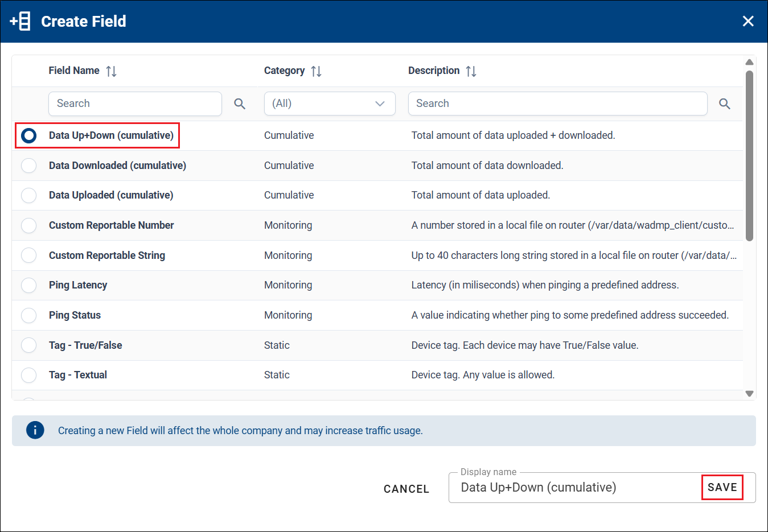The width and height of the screenshot is (768, 532).
Task: Select Data Up+Down (cumulative) radio button
Action: 28,135
